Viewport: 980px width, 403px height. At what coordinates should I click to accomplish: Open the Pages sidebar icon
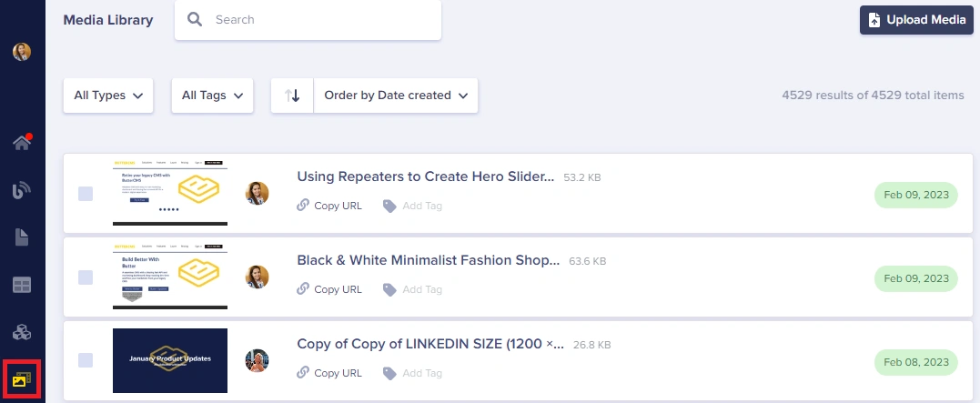[22, 237]
